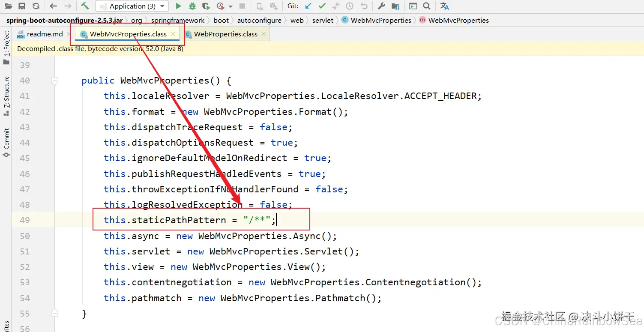Click the decompiled class file notification banner

click(x=328, y=49)
